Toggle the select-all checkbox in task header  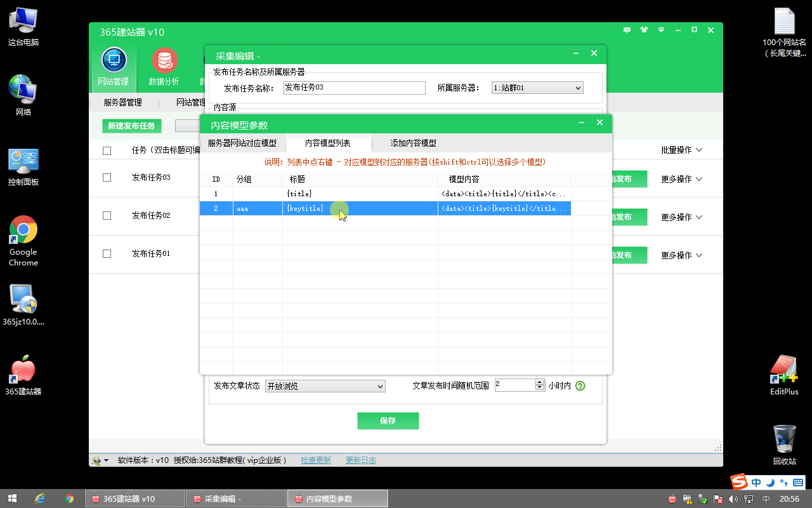pyautogui.click(x=107, y=150)
